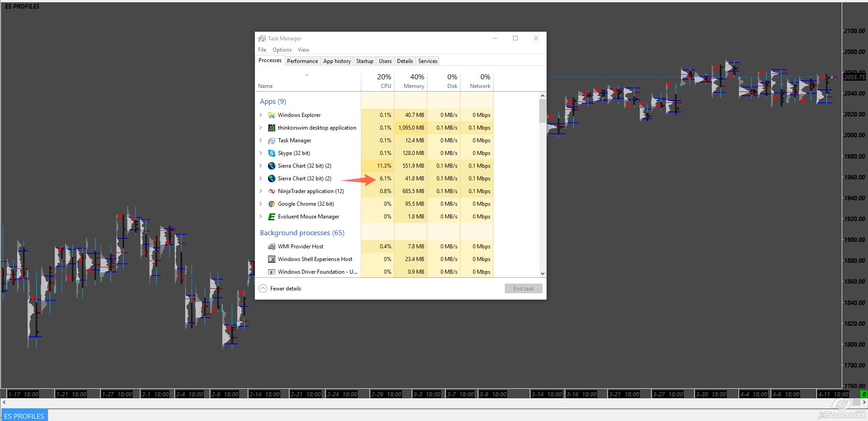Click the Windows Shell Experience Host icon
Screen dimensions: 868x421
click(x=272, y=259)
